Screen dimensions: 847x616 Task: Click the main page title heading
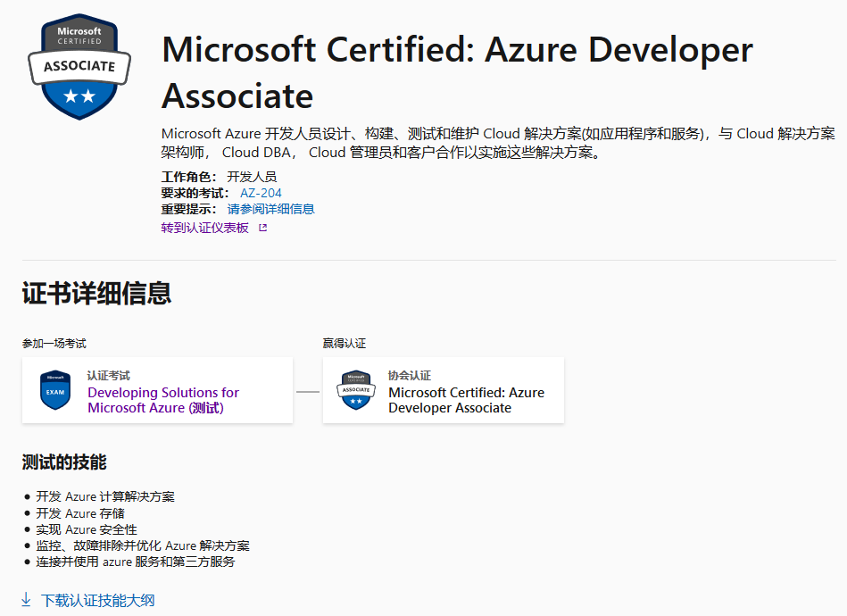click(457, 72)
